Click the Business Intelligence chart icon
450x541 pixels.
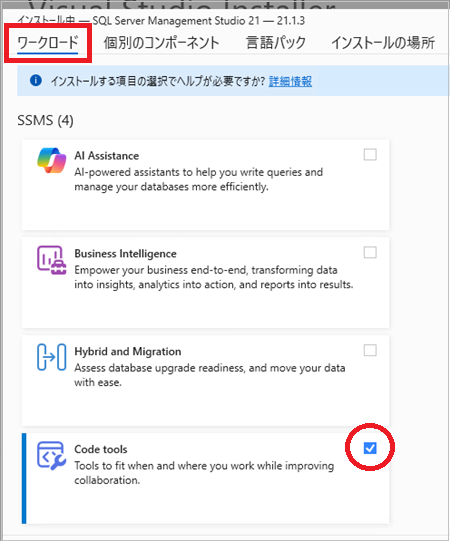(x=51, y=260)
